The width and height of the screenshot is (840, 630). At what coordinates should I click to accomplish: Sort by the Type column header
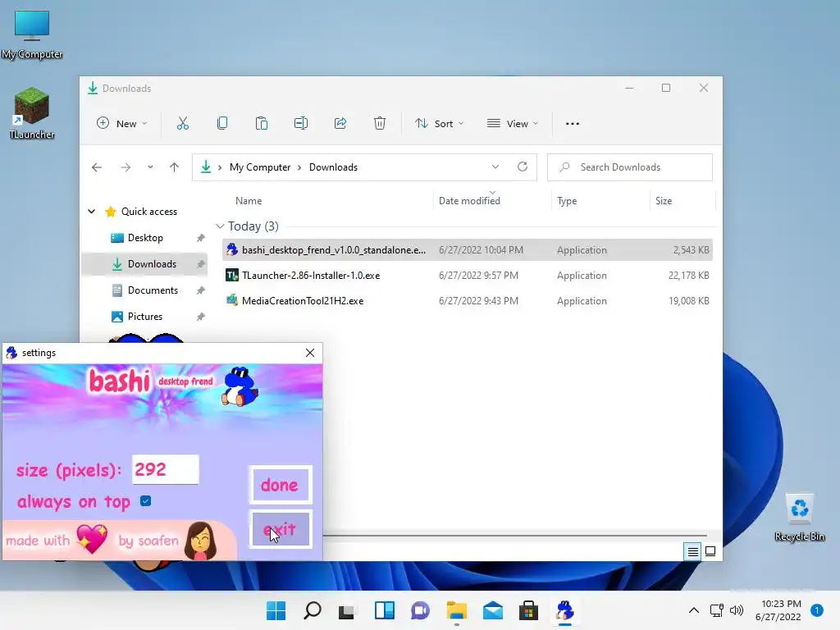tap(567, 201)
